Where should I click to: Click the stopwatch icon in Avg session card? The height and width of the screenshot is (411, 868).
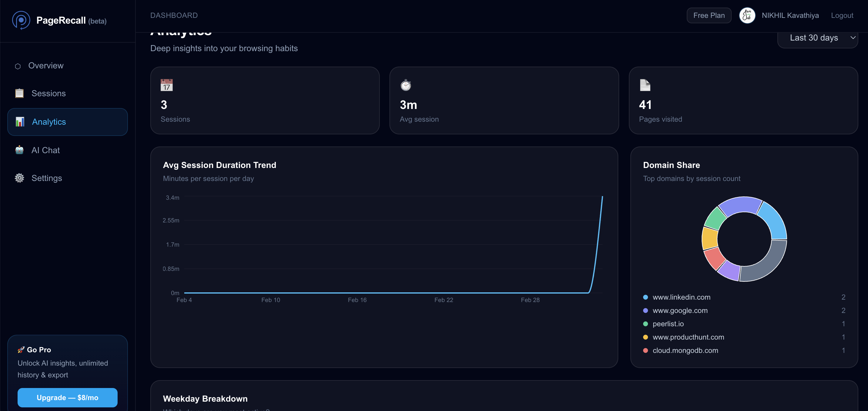406,85
